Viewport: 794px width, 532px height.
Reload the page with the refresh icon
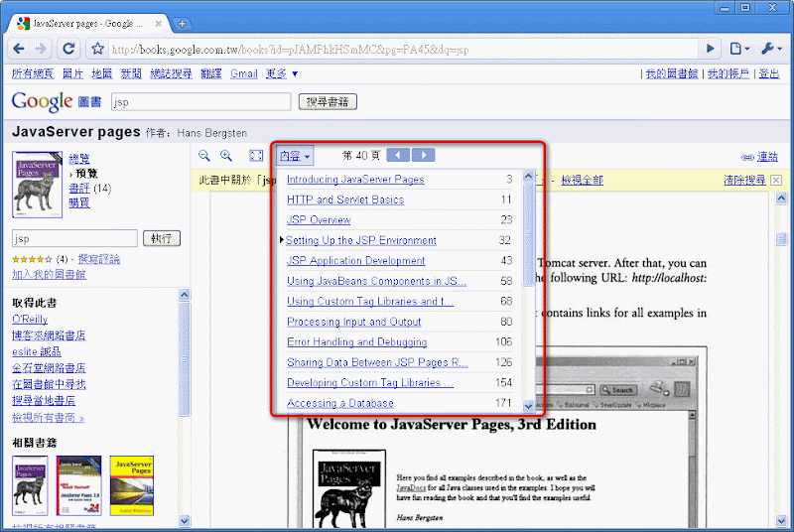[x=68, y=49]
